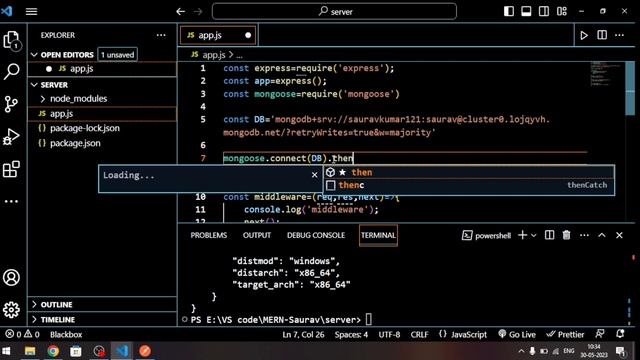Screen dimensions: 640x360
Task: Open the Manage settings gear
Action: (x=11, y=310)
